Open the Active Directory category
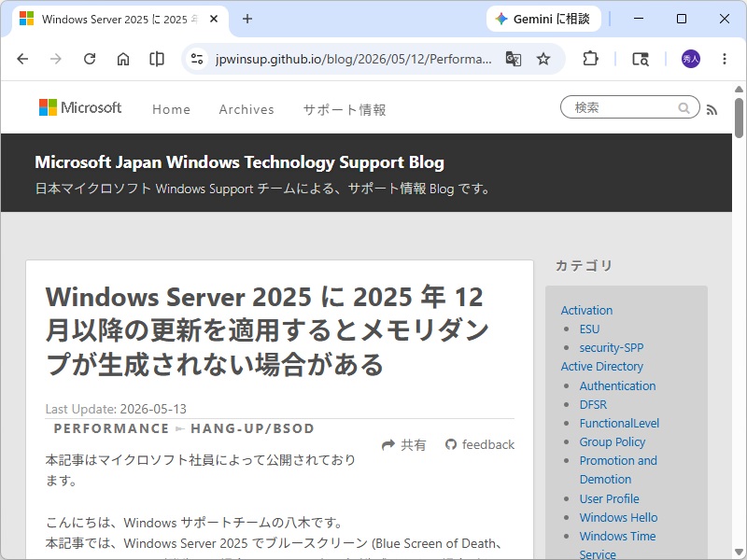 point(601,366)
